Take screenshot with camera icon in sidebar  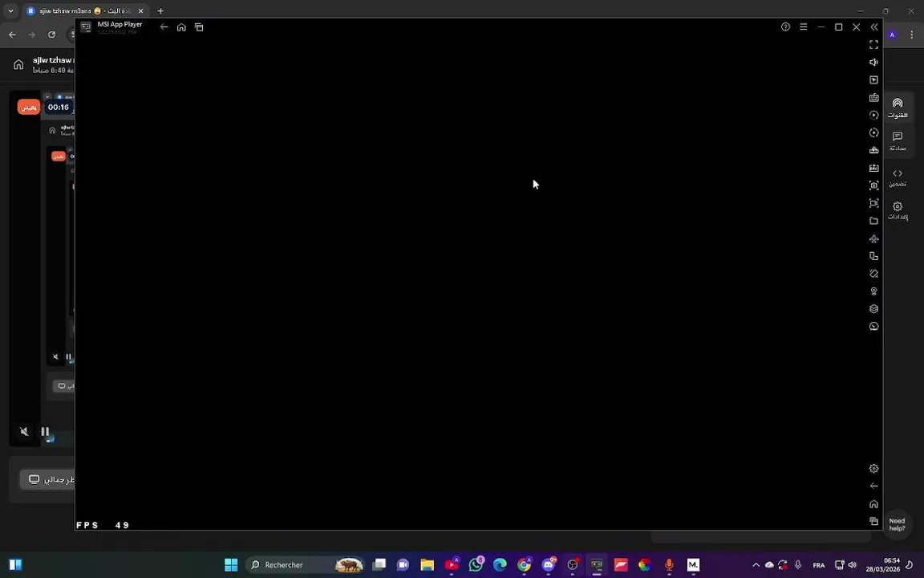(x=874, y=185)
